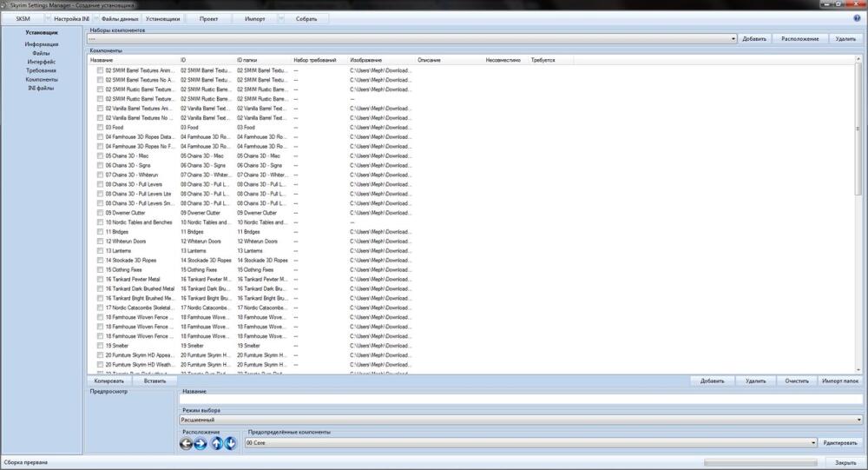Click the Набор требований column header
Screen dimensions: 868x470
[320, 60]
